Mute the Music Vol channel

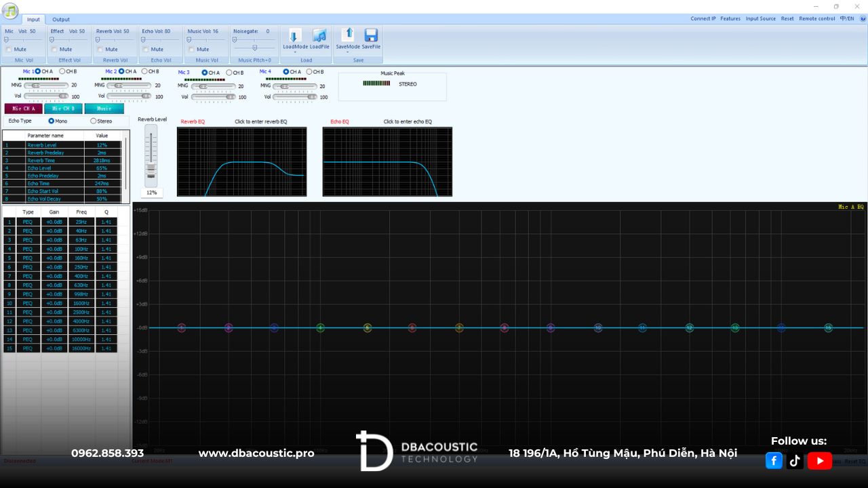click(191, 49)
